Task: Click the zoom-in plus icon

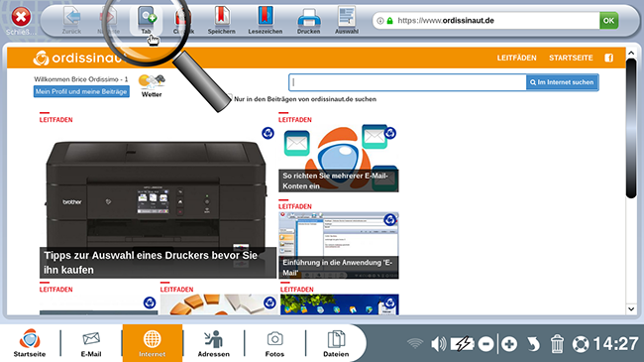Action: (509, 344)
